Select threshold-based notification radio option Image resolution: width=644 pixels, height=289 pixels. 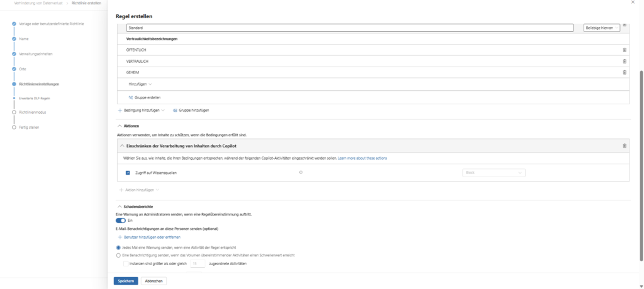pyautogui.click(x=119, y=256)
